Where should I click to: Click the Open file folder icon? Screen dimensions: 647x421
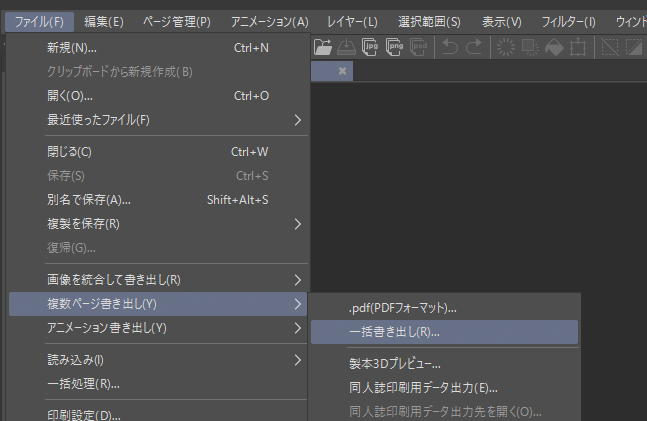323,46
